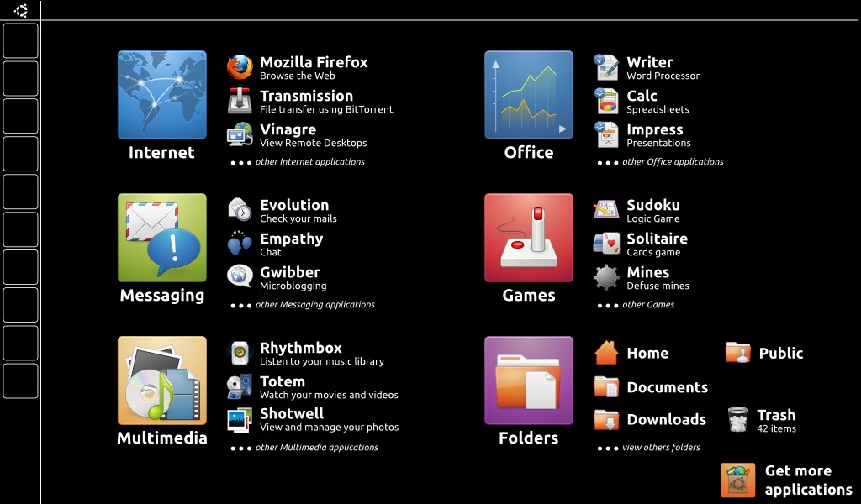Open the Office category tile
Screen dimensions: 861x504
coord(529,95)
